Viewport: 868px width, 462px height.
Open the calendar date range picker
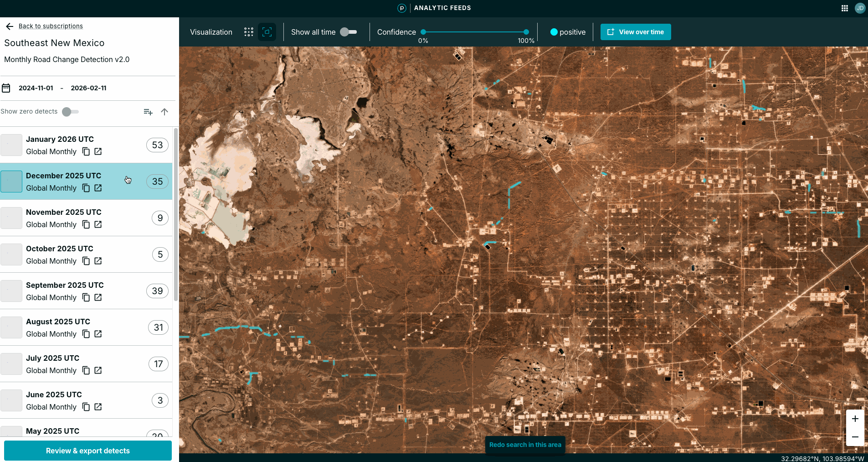[x=6, y=88]
